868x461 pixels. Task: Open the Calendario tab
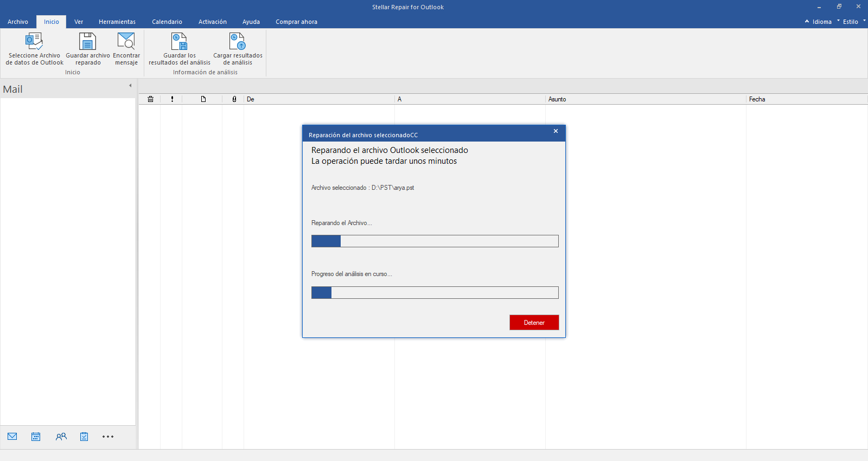point(167,22)
